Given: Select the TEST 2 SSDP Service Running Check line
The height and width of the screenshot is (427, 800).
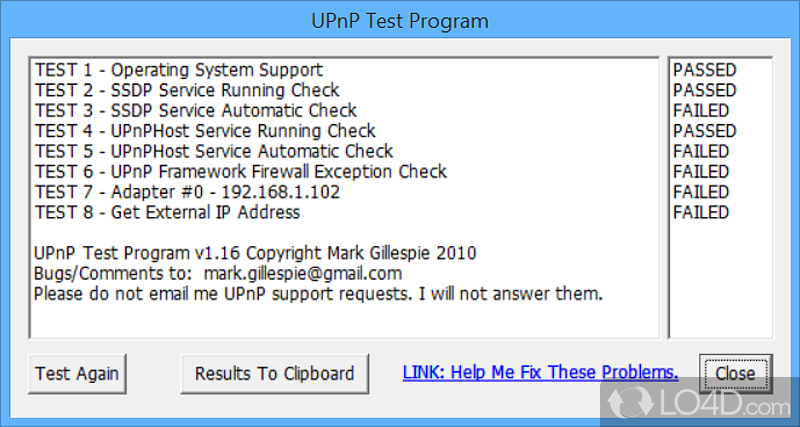Looking at the screenshot, I should (187, 90).
